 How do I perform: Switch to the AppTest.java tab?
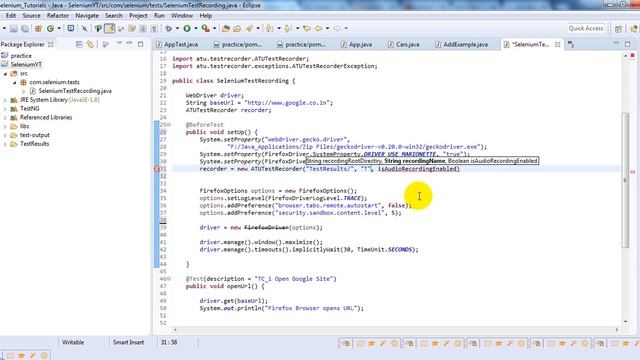(177, 44)
